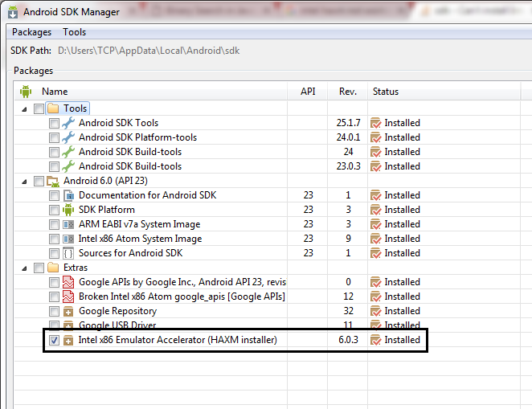The height and width of the screenshot is (409, 532).
Task: Click the SDK Path value text
Action: (x=149, y=51)
